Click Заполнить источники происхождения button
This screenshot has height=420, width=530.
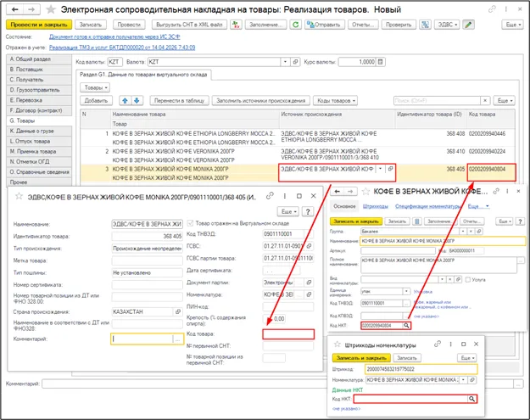pyautogui.click(x=261, y=100)
